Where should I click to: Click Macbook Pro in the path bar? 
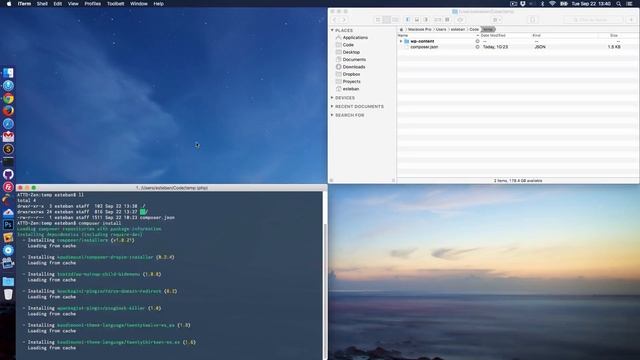[x=420, y=29]
